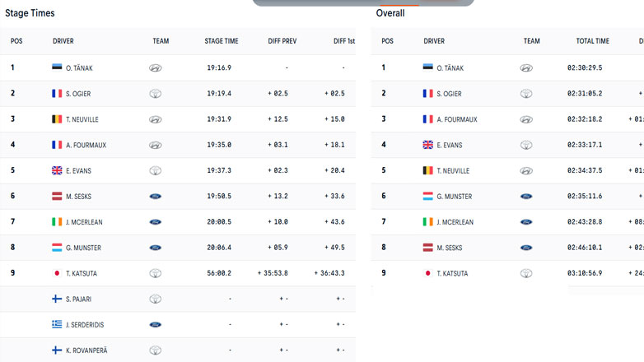Click Finnish flag beside S. Pajari

[57, 299]
